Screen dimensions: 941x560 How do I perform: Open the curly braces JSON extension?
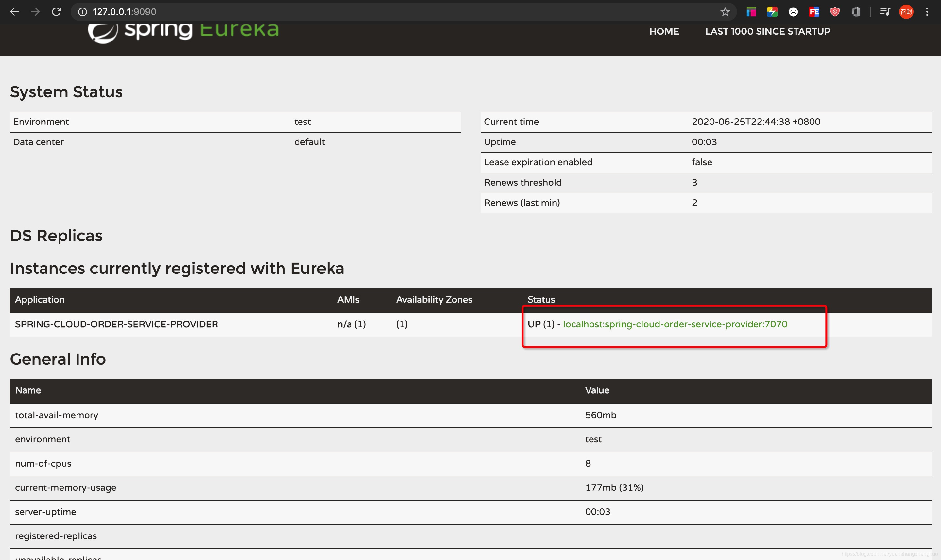(793, 12)
